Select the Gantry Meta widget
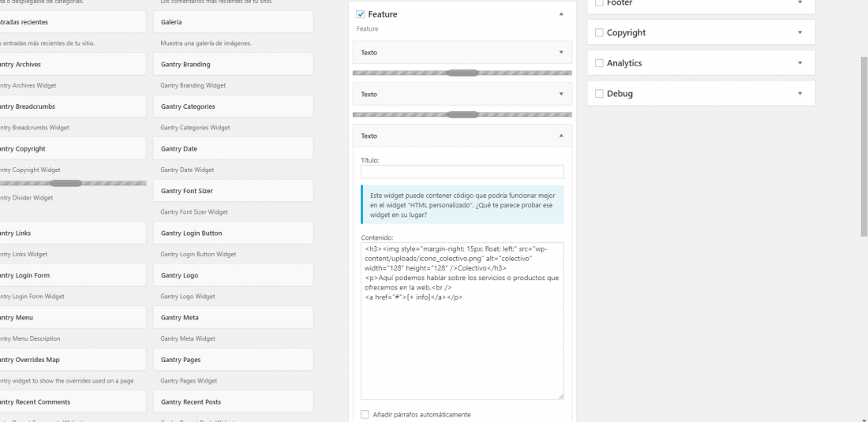Image resolution: width=868 pixels, height=422 pixels. point(233,317)
